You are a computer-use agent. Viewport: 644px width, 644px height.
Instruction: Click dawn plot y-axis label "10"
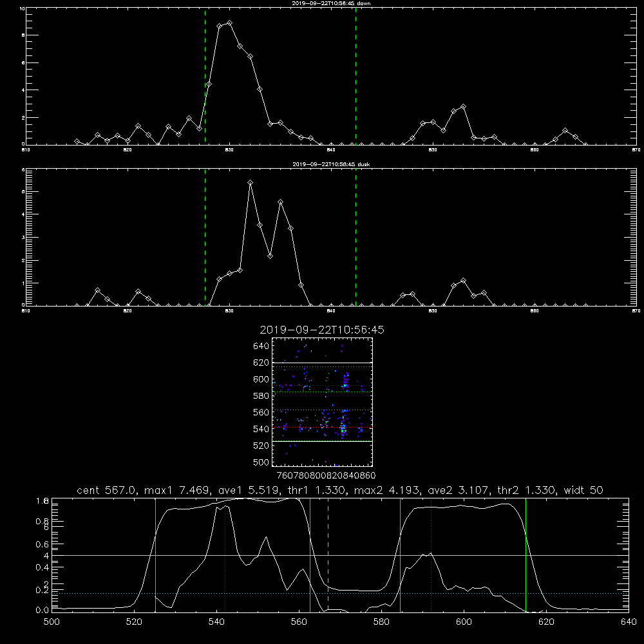coord(22,8)
